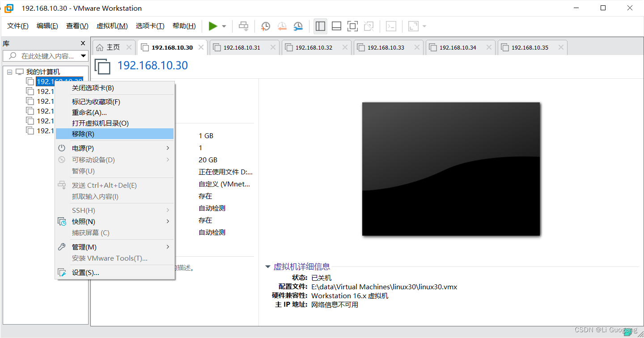This screenshot has height=338, width=644.
Task: Collapse the 虚拟机详细信息 section triangle
Action: (x=268, y=267)
